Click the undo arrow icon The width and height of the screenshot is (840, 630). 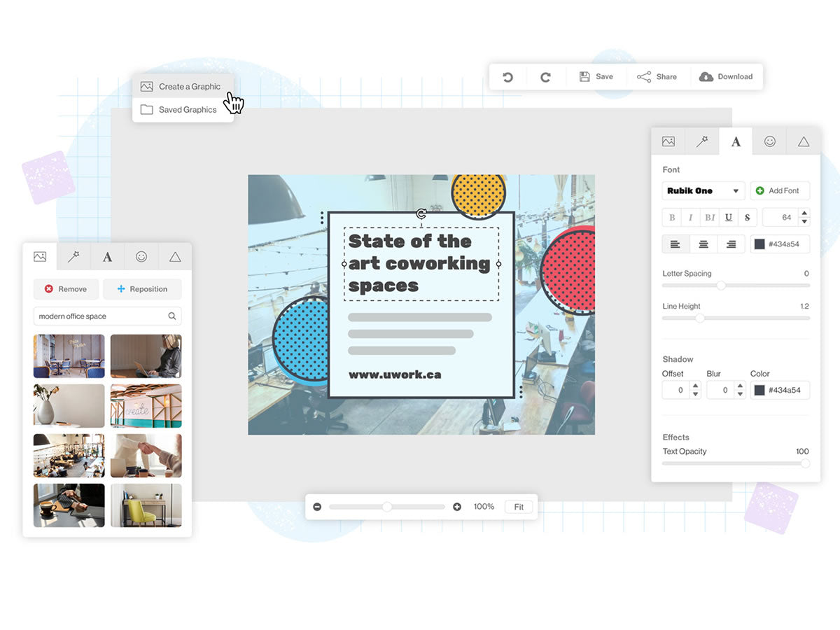coord(508,77)
